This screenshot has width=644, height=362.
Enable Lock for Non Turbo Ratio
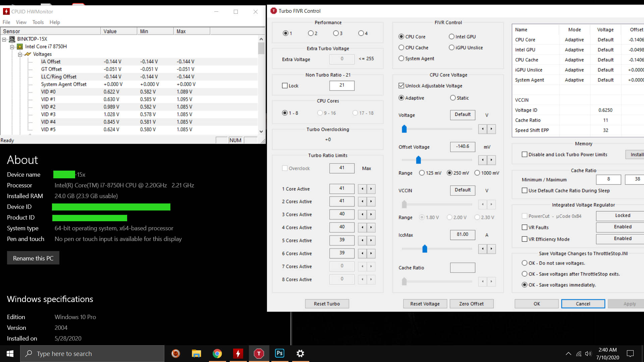point(285,85)
